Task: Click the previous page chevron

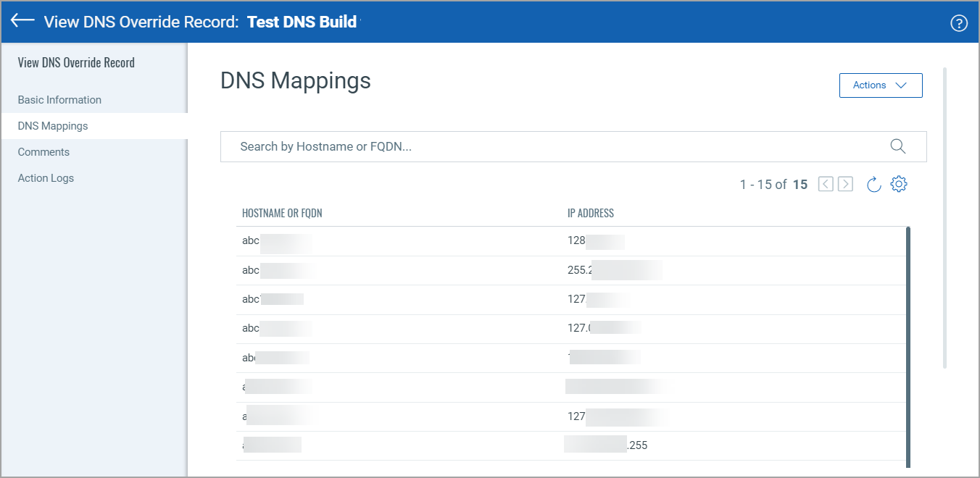Action: point(825,183)
